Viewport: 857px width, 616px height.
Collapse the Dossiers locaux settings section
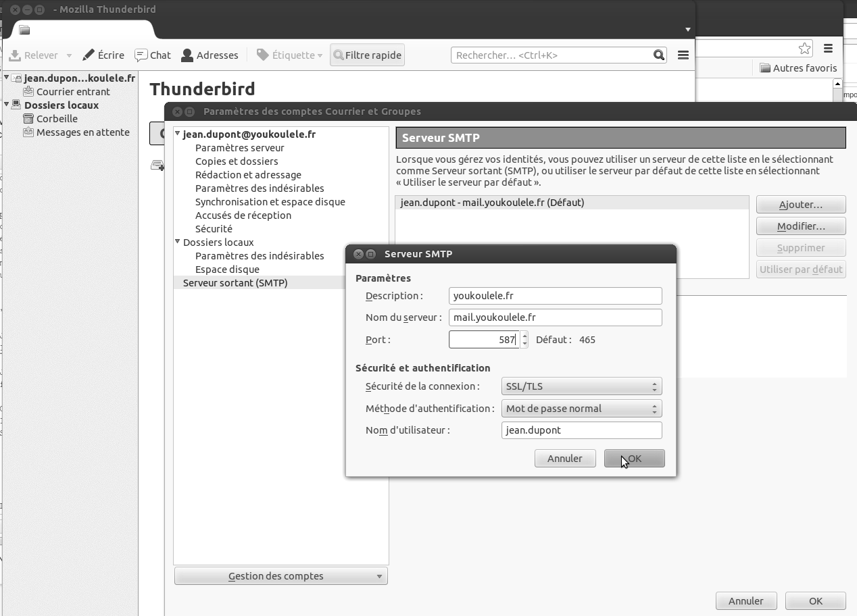click(178, 242)
